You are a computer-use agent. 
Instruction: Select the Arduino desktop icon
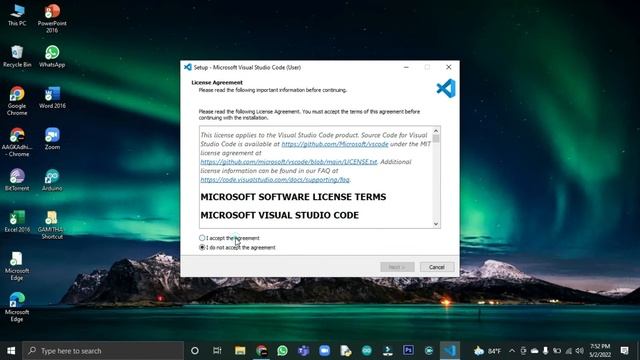52,180
